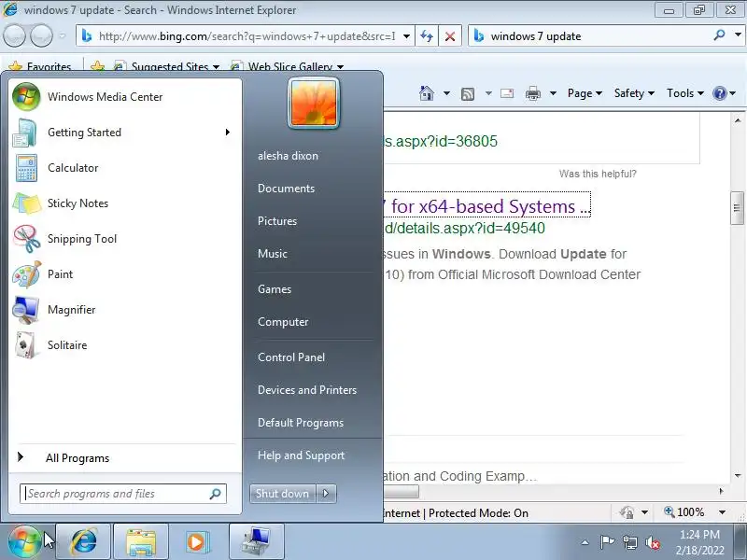Open search provider dropdown arrow

click(x=738, y=35)
